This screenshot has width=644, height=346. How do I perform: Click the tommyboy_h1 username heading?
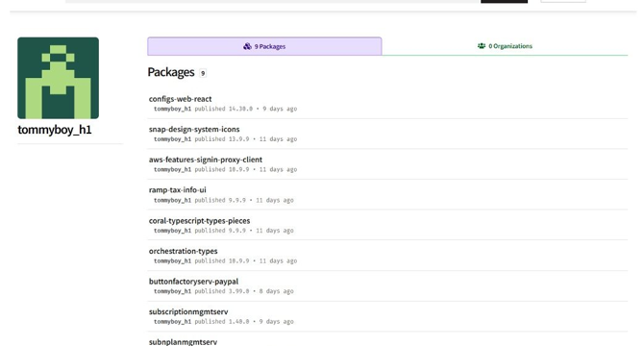coord(55,130)
